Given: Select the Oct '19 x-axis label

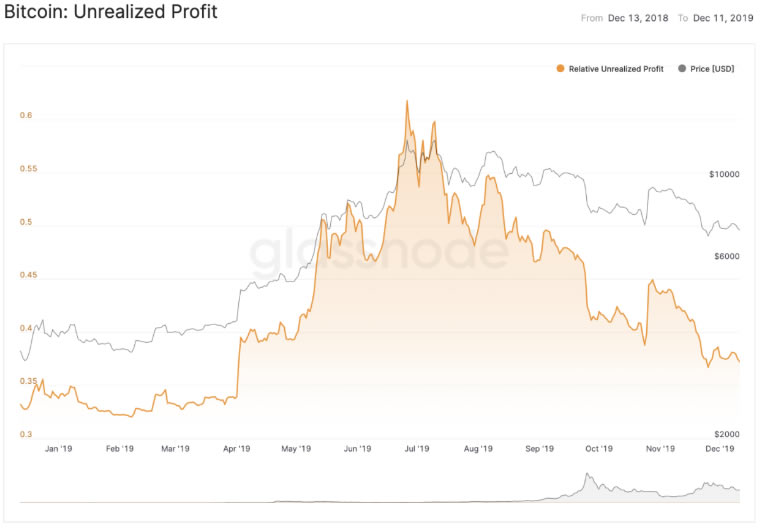Looking at the screenshot, I should 600,449.
